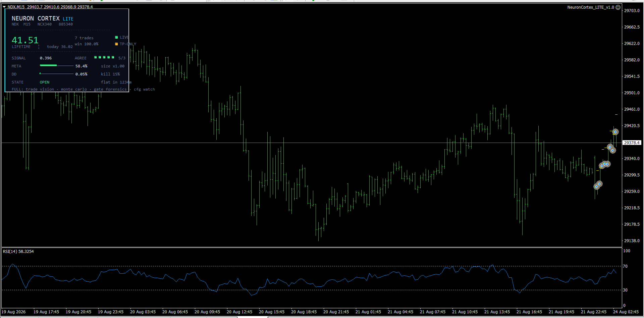Click the 29218.5 price scale label
Screen dimensions: 644x318
point(632,208)
